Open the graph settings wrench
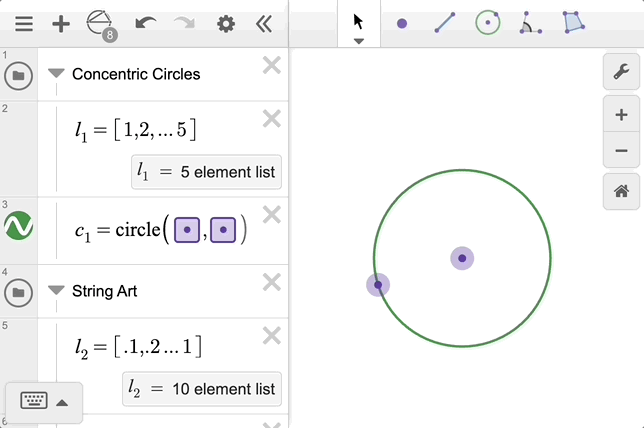The image size is (644, 428). coord(621,72)
